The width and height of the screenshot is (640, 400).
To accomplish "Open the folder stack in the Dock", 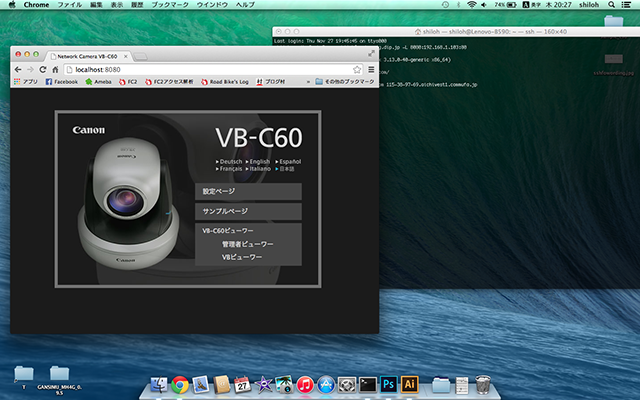I will click(441, 385).
